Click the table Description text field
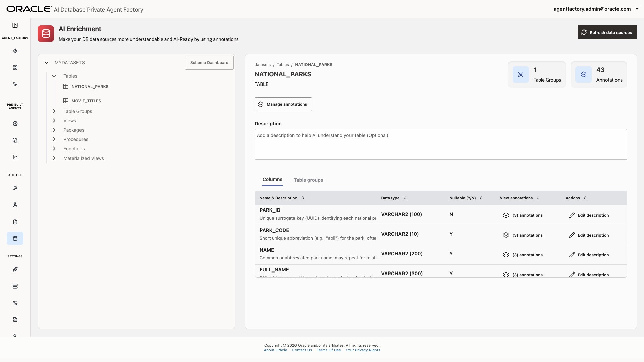This screenshot has height=362, width=644. point(441,144)
